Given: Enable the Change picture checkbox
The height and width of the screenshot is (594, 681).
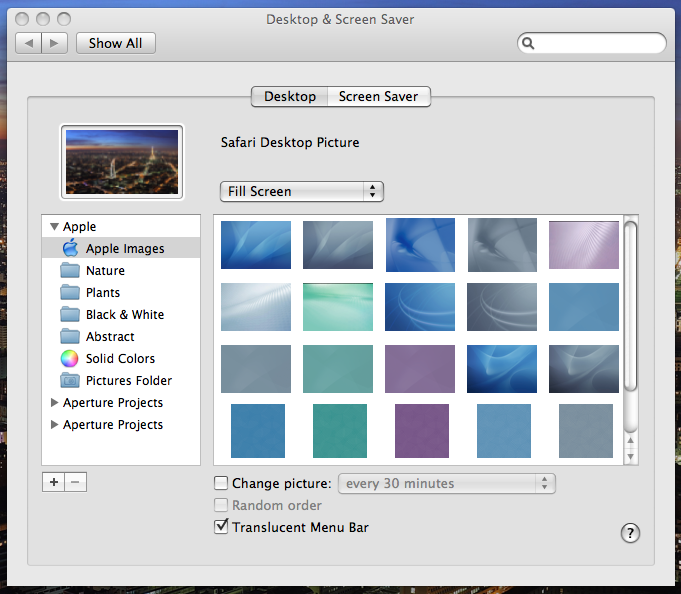Looking at the screenshot, I should click(221, 483).
